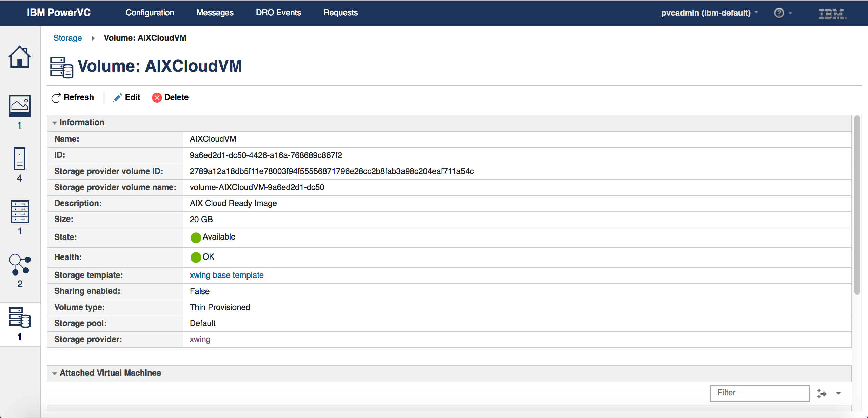The width and height of the screenshot is (868, 418).
Task: Click the Volume: AIXCloudVM breadcrumb text
Action: pyautogui.click(x=145, y=38)
